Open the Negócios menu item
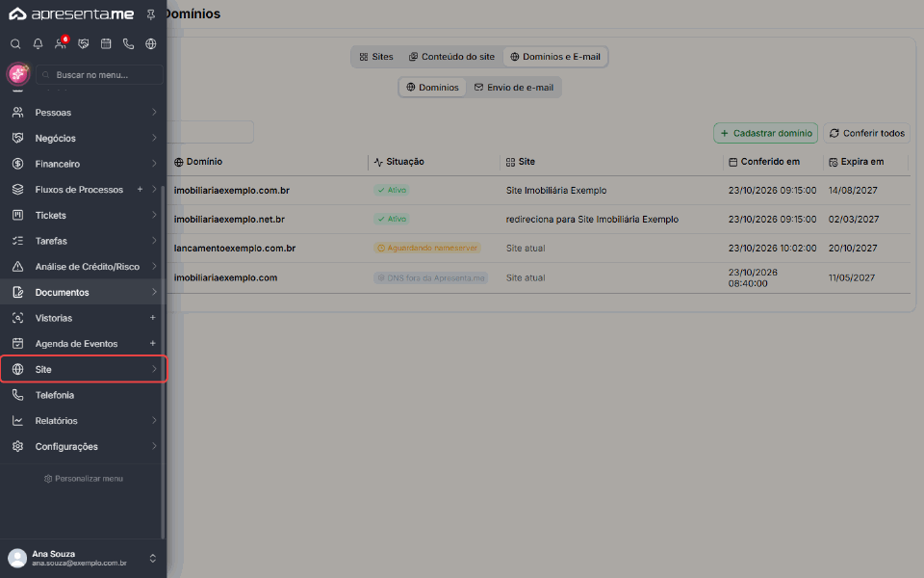The width and height of the screenshot is (924, 578). [83, 138]
